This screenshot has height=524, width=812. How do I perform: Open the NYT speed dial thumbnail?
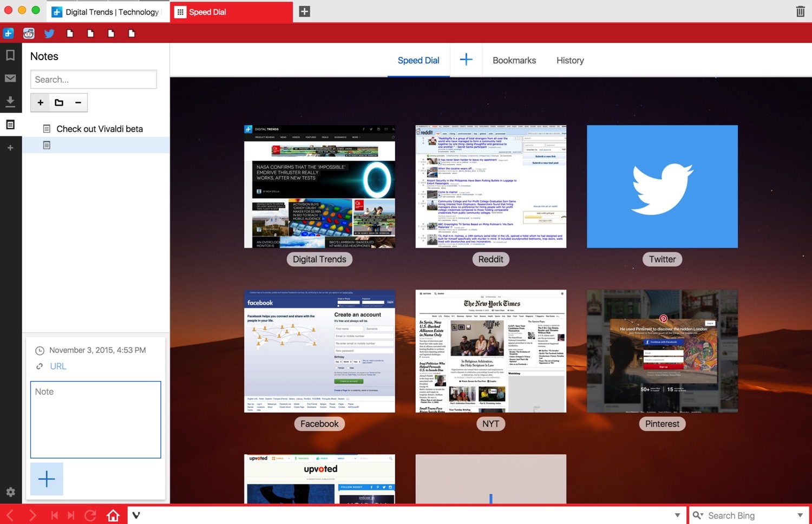pyautogui.click(x=491, y=351)
